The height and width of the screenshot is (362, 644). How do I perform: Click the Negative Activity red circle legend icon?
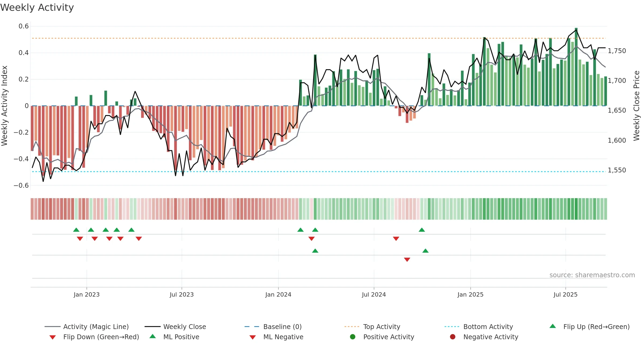click(453, 337)
